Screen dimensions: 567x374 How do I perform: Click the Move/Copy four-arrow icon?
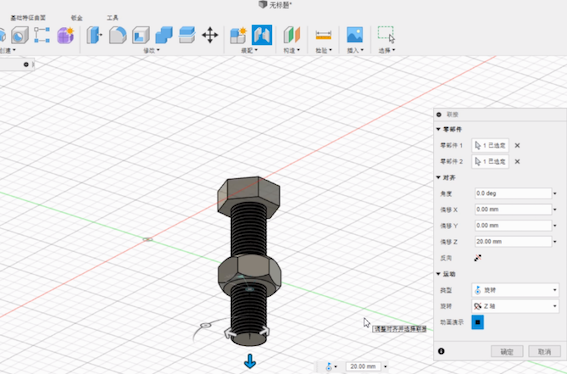[210, 35]
